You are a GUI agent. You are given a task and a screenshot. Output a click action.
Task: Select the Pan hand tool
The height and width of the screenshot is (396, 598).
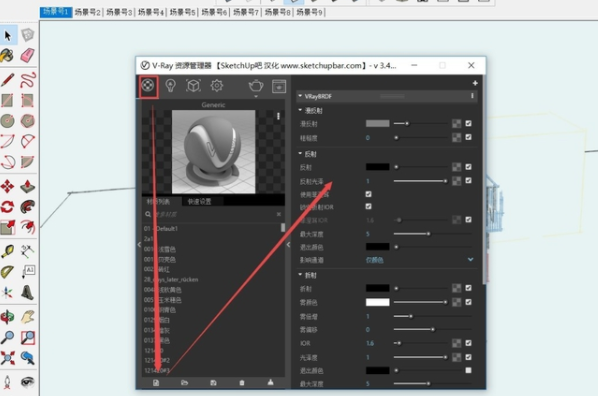pyautogui.click(x=27, y=317)
